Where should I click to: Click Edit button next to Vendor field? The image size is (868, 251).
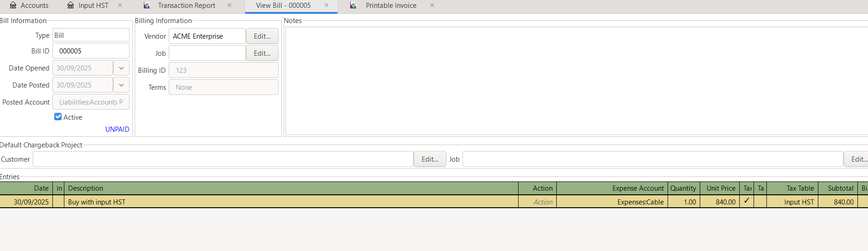click(262, 36)
